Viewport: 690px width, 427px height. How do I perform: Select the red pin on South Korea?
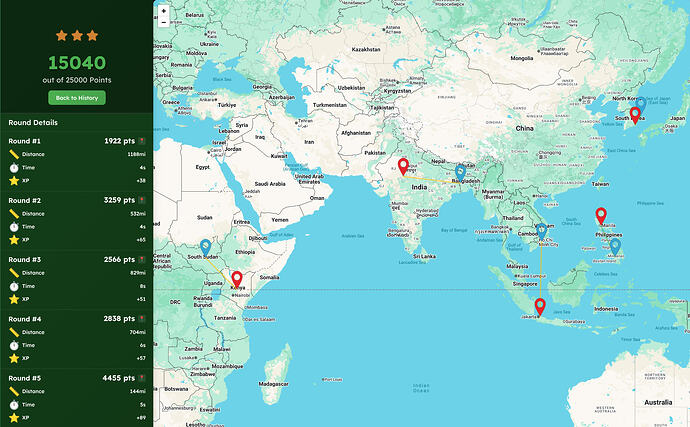[635, 115]
